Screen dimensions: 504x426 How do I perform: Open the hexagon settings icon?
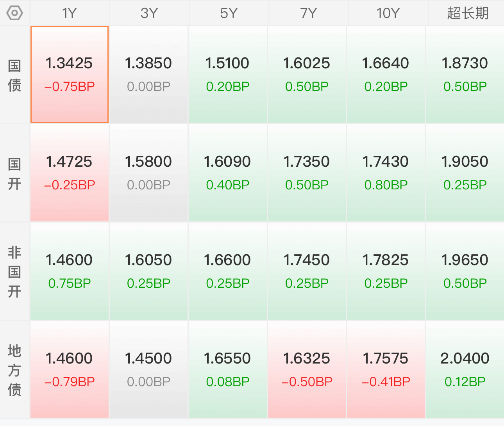[14, 13]
